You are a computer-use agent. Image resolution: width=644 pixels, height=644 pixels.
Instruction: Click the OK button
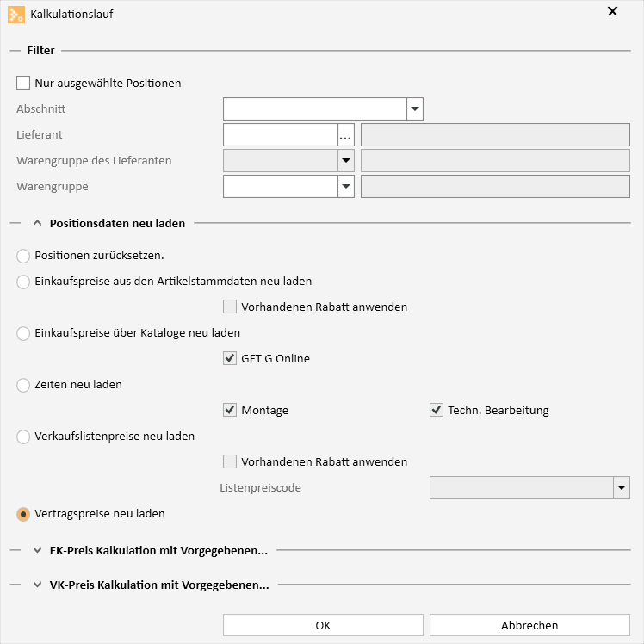click(323, 625)
